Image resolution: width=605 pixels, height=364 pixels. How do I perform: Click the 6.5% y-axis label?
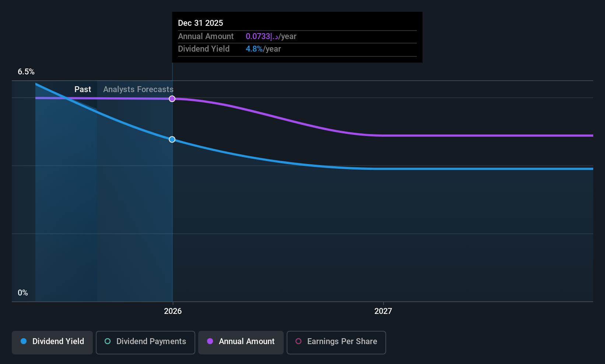coord(26,71)
